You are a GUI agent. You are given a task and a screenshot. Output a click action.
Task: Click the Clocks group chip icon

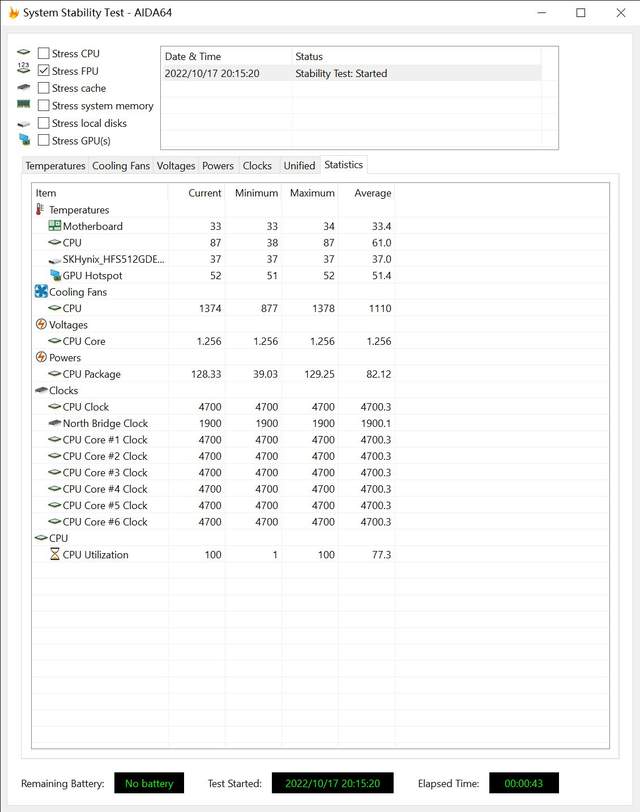41,390
